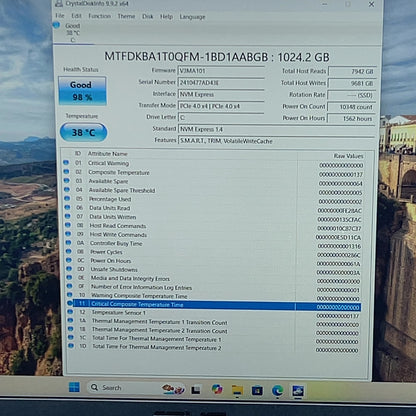Image resolution: width=416 pixels, height=416 pixels.
Task: Click the Power On Count value 10348 count
Action: click(352, 107)
